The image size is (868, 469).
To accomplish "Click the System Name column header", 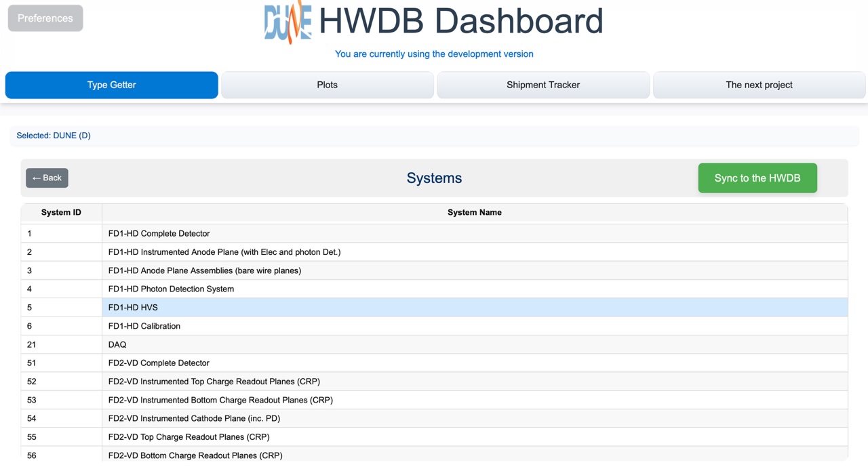I will 474,212.
